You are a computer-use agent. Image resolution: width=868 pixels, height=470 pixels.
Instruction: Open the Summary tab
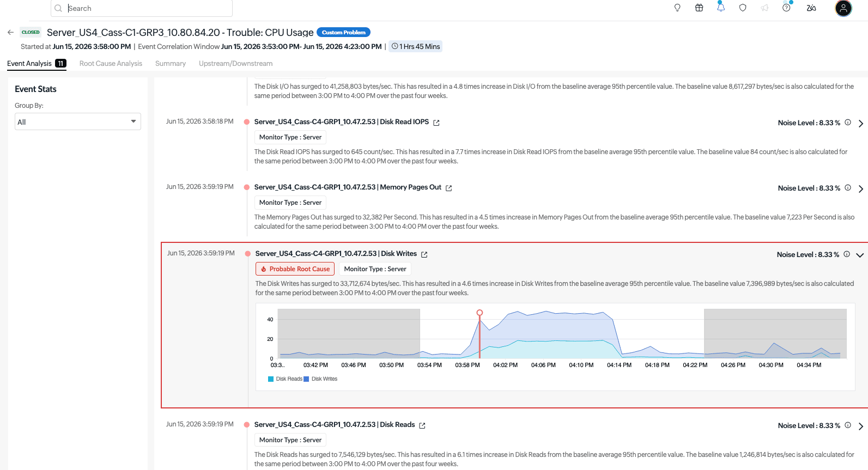tap(171, 63)
